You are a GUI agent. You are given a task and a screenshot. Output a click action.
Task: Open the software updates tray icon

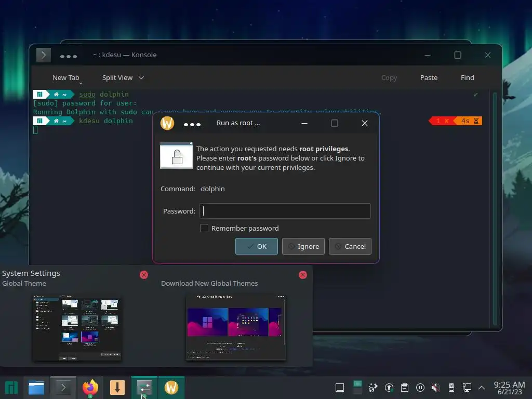389,388
